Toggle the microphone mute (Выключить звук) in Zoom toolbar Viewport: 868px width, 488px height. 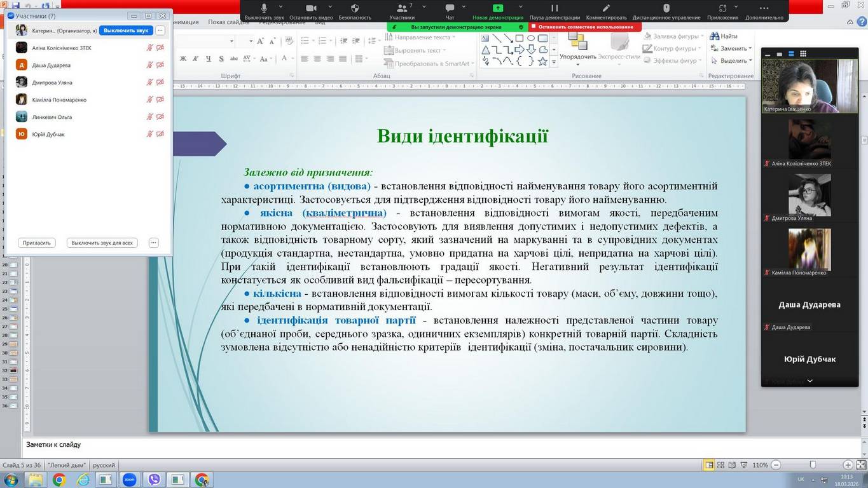tap(264, 8)
